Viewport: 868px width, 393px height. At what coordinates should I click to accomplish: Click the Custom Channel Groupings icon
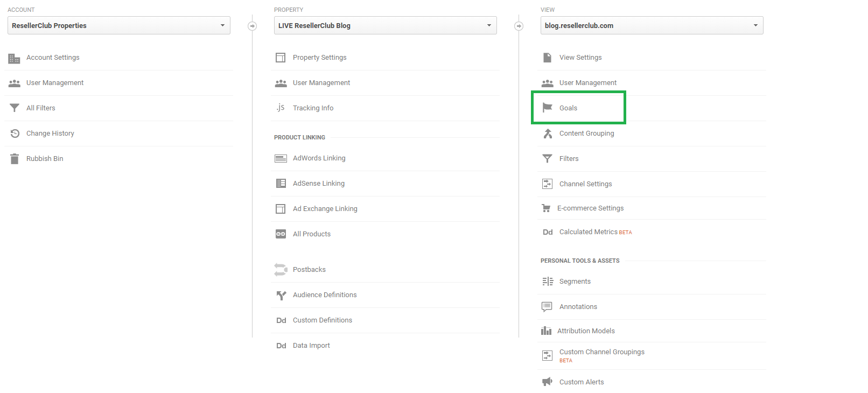(x=547, y=355)
